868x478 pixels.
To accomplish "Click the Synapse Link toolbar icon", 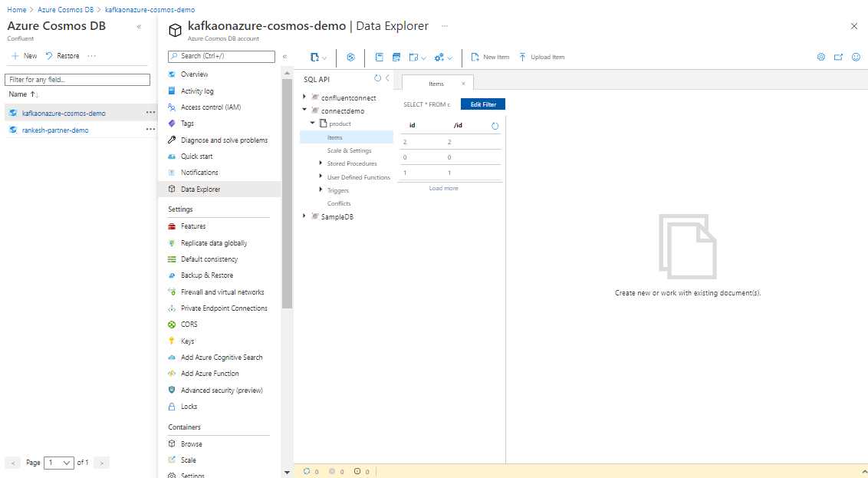I will 350,57.
